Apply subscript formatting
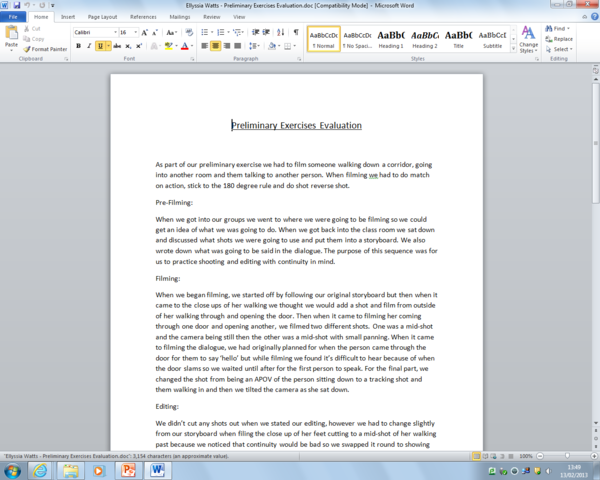 (x=128, y=46)
